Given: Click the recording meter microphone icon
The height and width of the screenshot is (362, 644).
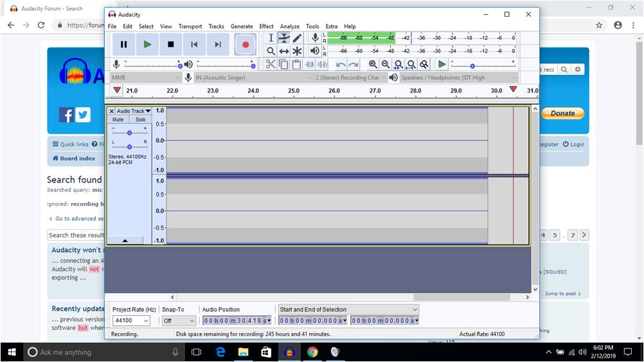Looking at the screenshot, I should 315,38.
